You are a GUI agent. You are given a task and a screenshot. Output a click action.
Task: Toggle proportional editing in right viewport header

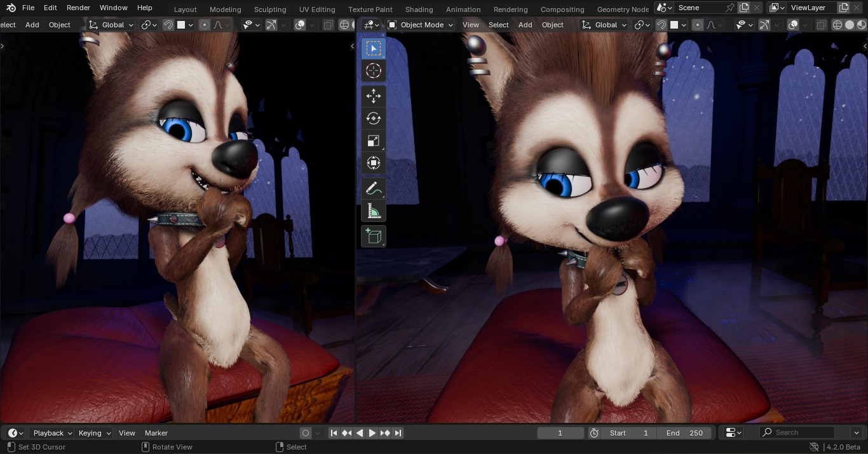coord(698,25)
